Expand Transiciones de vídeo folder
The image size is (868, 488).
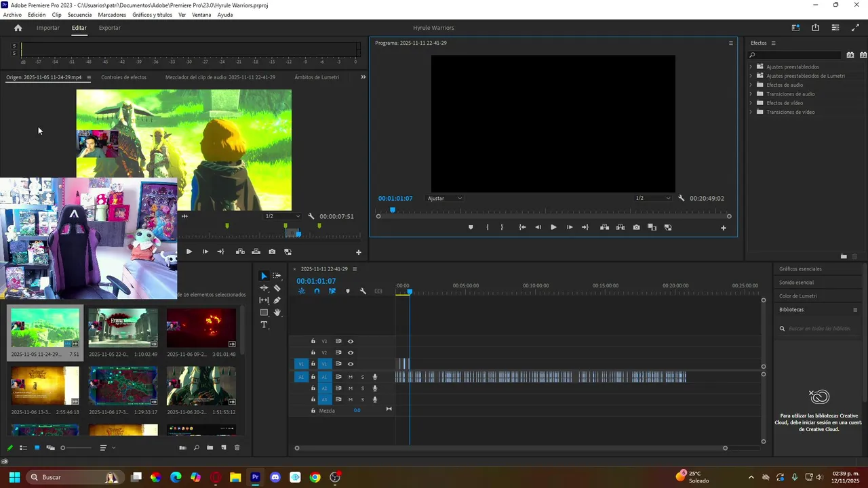[751, 112]
